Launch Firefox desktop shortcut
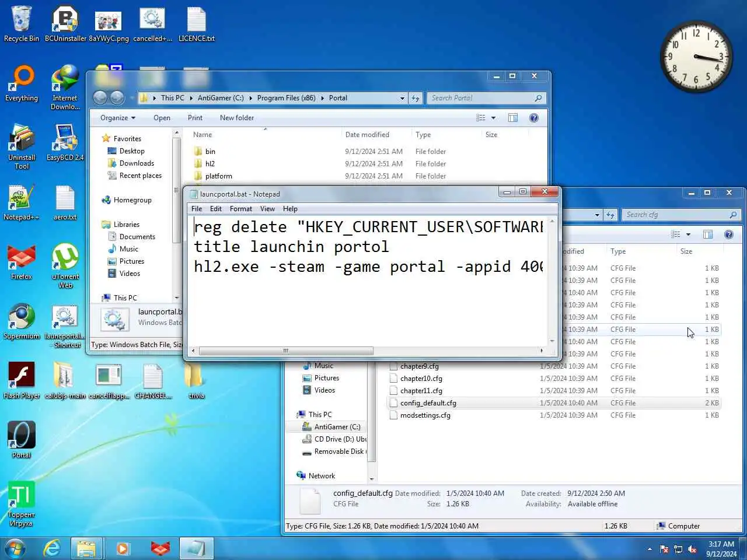 (22, 262)
